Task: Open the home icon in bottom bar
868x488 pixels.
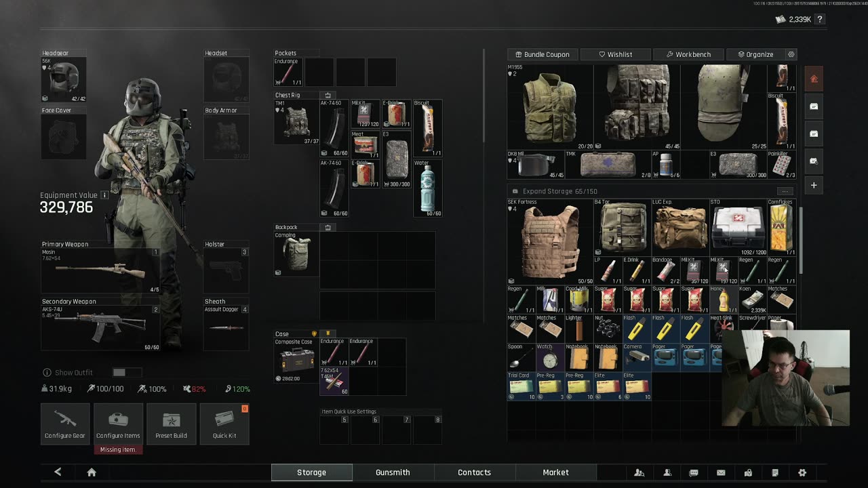Action: (x=92, y=472)
